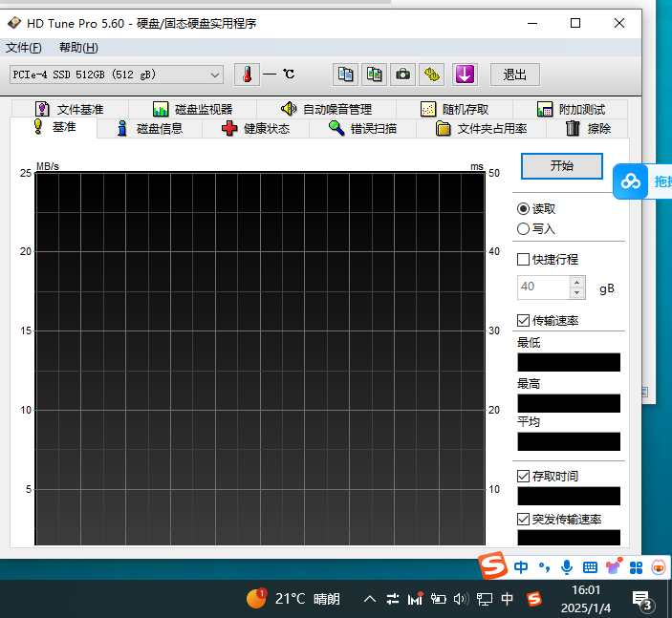Switch to the 文件夹占用率 tab
The height and width of the screenshot is (618, 672).
click(x=481, y=129)
